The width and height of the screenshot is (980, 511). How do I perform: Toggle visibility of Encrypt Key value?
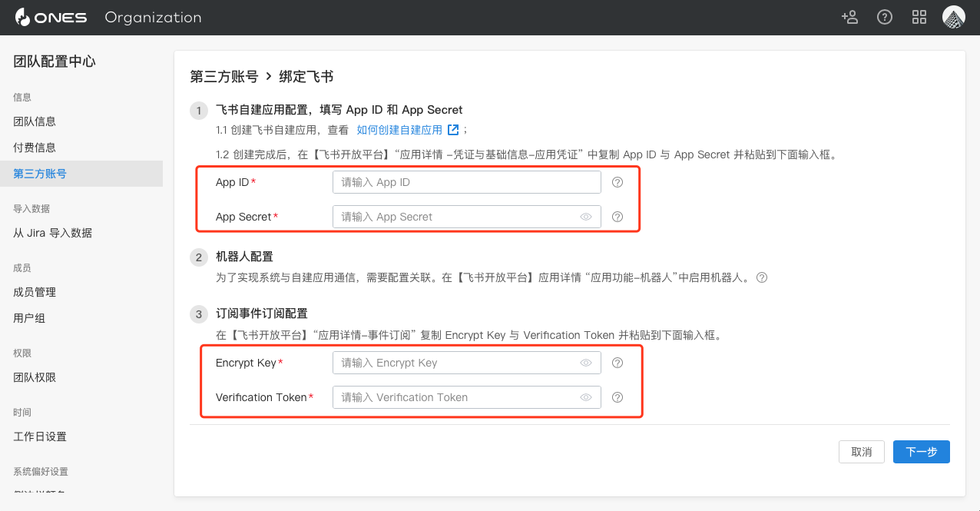[x=586, y=363]
